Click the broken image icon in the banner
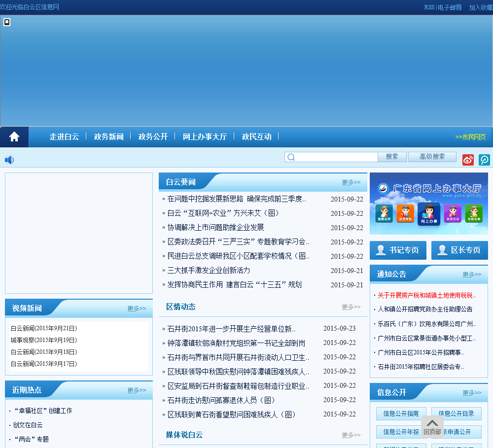 (7, 22)
